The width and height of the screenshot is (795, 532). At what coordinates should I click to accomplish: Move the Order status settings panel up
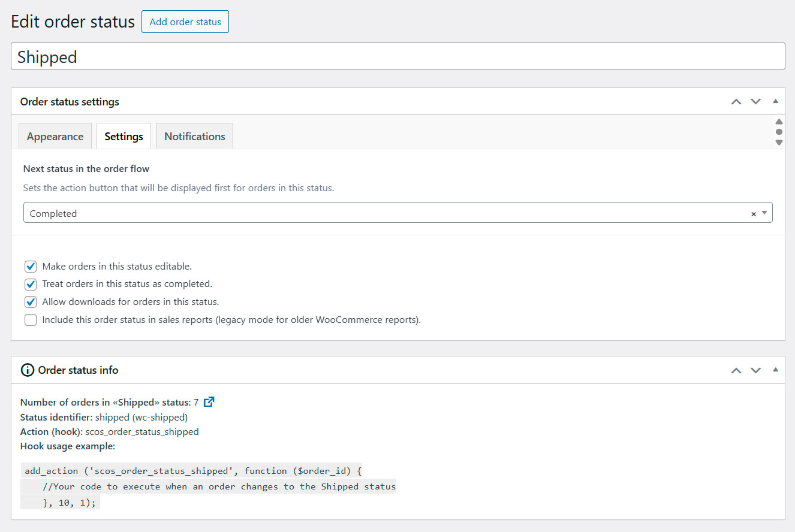pos(736,101)
